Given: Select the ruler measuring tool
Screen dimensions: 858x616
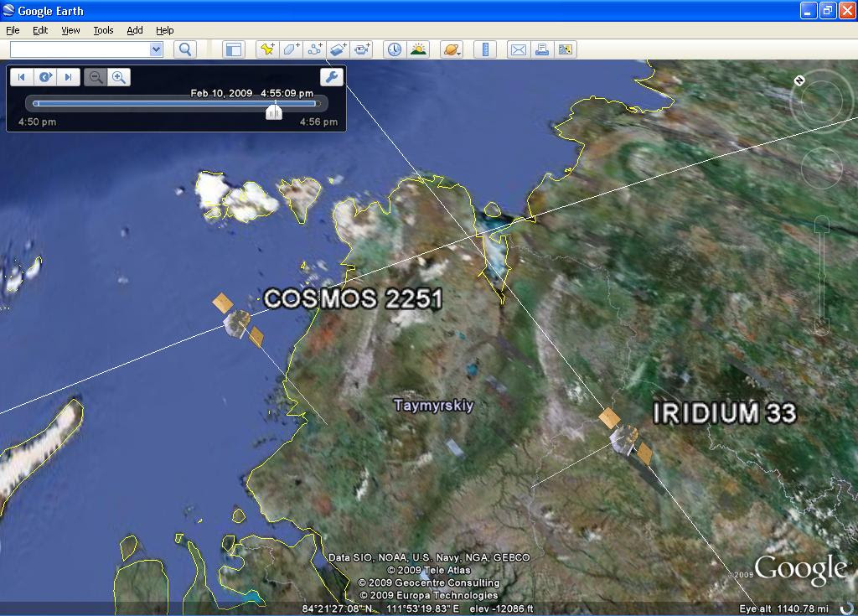Looking at the screenshot, I should (x=485, y=49).
